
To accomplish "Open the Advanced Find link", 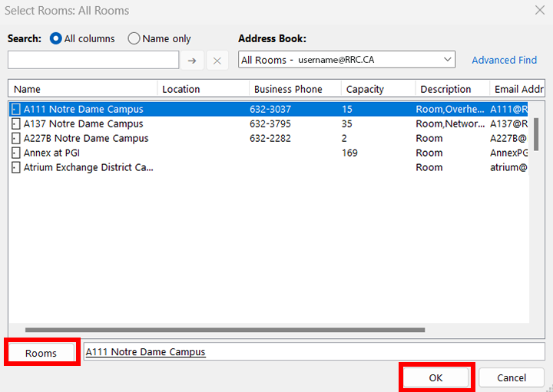I will click(x=504, y=60).
